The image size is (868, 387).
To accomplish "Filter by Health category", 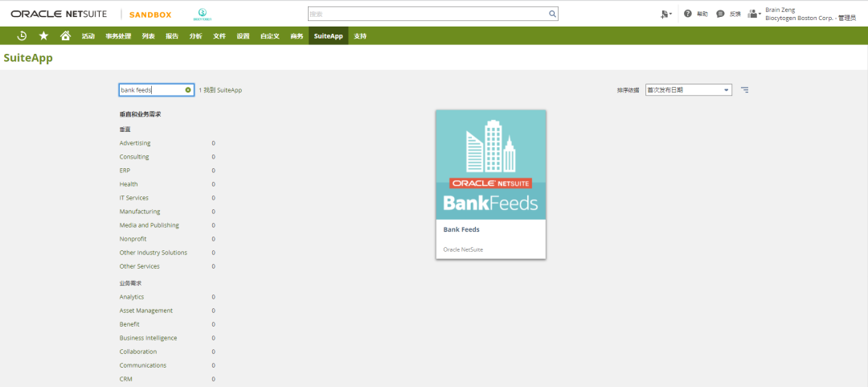I will point(129,184).
